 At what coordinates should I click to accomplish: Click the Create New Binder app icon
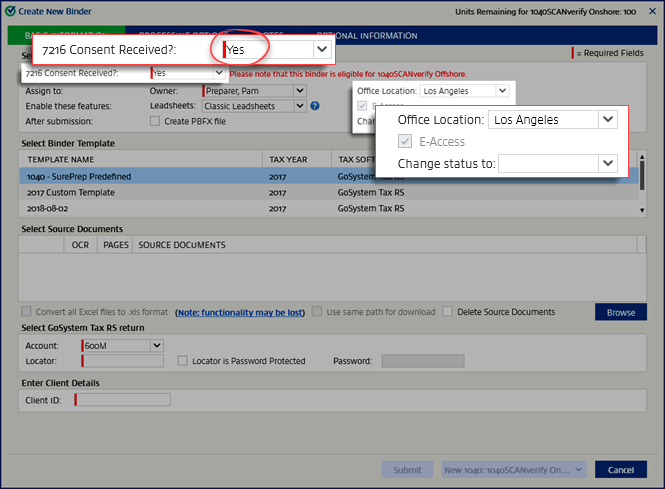click(10, 10)
